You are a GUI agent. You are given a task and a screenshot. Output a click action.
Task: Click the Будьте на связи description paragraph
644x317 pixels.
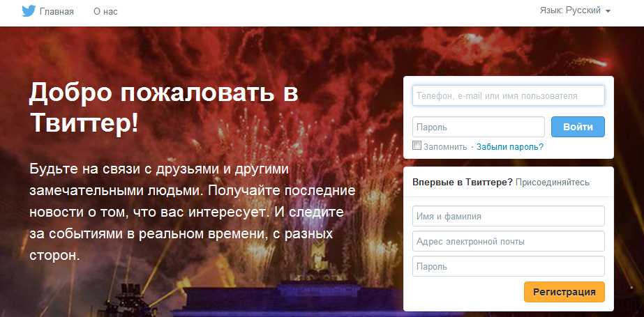click(192, 212)
